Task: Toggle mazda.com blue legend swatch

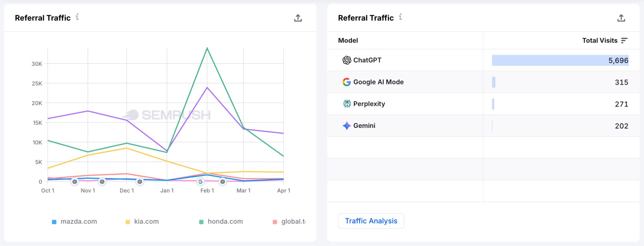Action: (x=54, y=222)
